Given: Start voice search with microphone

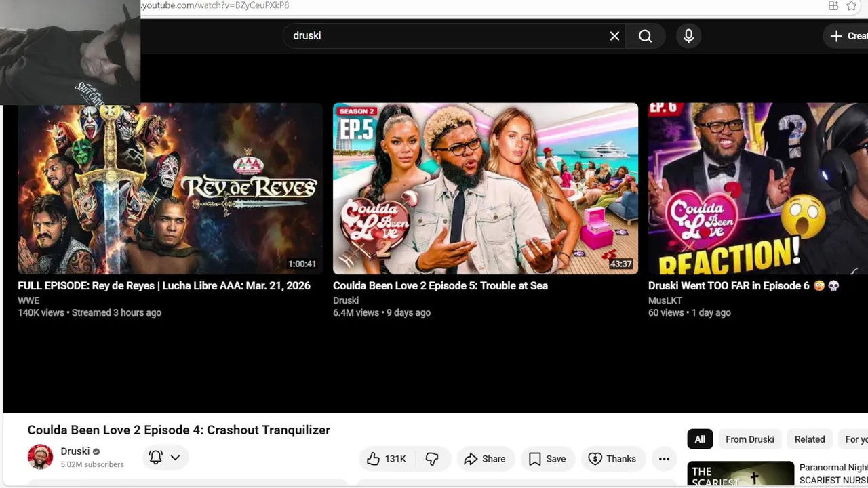Looking at the screenshot, I should [x=688, y=36].
